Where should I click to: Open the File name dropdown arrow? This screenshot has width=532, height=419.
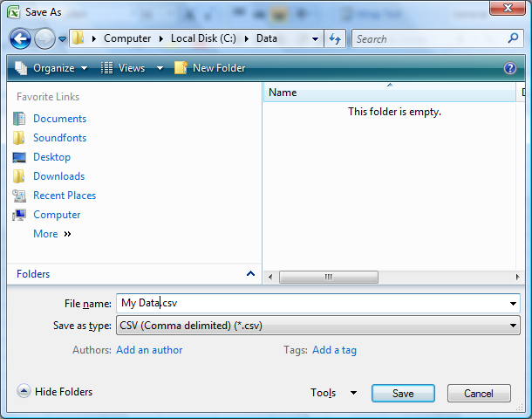tap(513, 304)
